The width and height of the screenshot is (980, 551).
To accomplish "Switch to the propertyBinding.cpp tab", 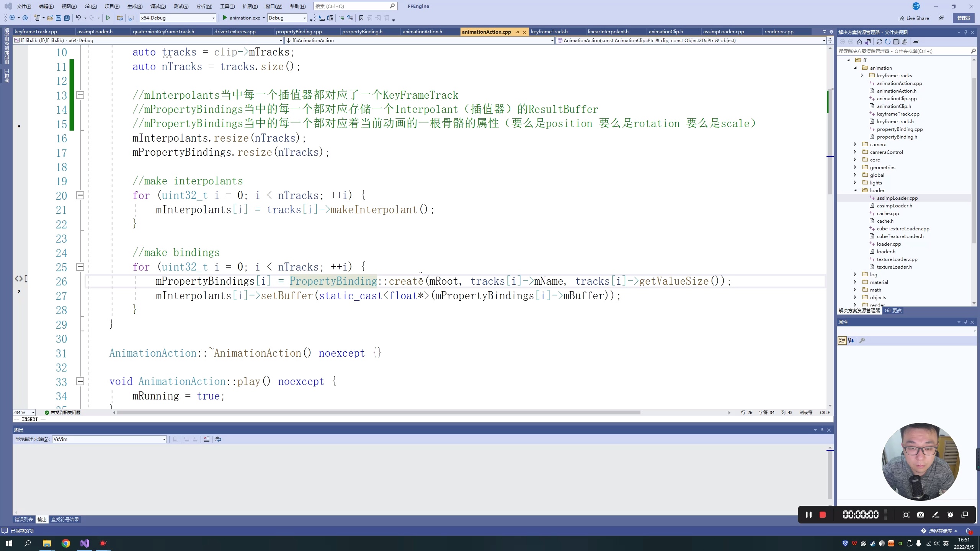I will pos(299,32).
